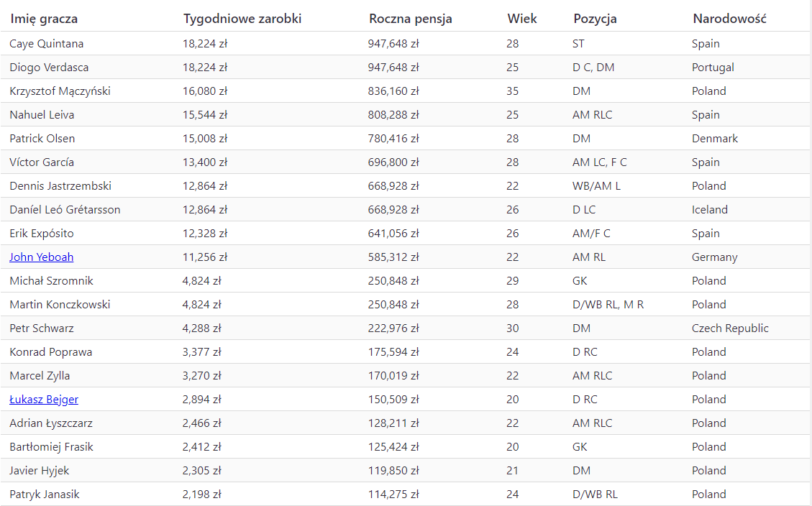Select the ST position cell
The width and height of the screenshot is (812, 506).
pyautogui.click(x=578, y=44)
